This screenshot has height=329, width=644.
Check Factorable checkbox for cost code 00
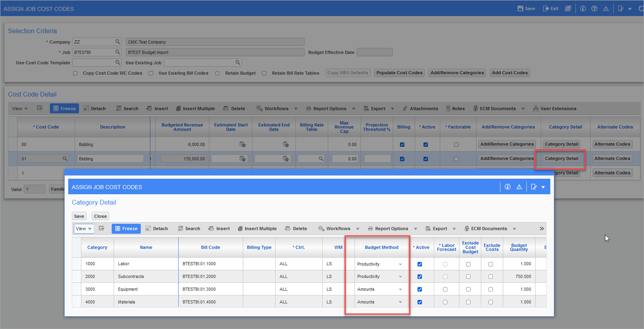tap(456, 145)
